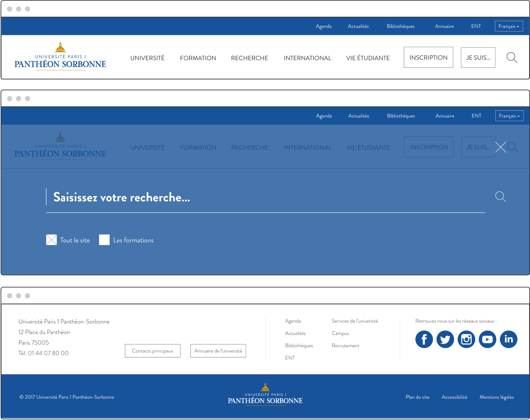The height and width of the screenshot is (420, 530).
Task: Open the Twitter social icon
Action: tap(445, 339)
